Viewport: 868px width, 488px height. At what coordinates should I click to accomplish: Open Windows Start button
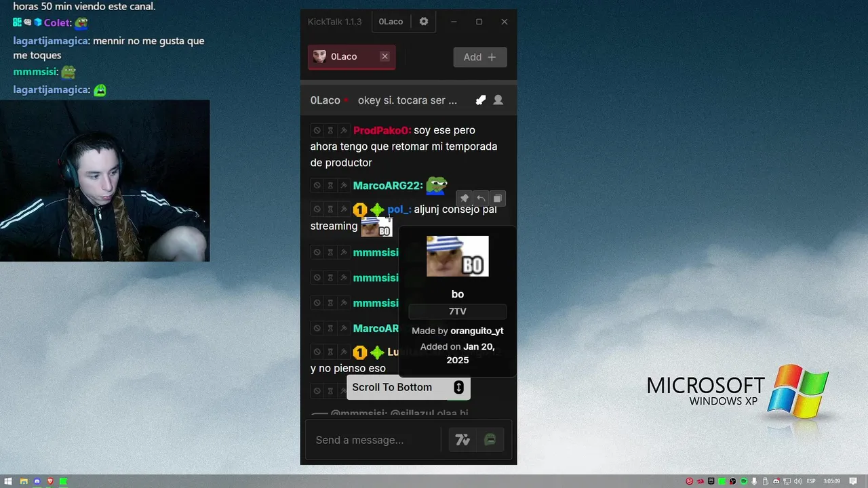(x=8, y=481)
